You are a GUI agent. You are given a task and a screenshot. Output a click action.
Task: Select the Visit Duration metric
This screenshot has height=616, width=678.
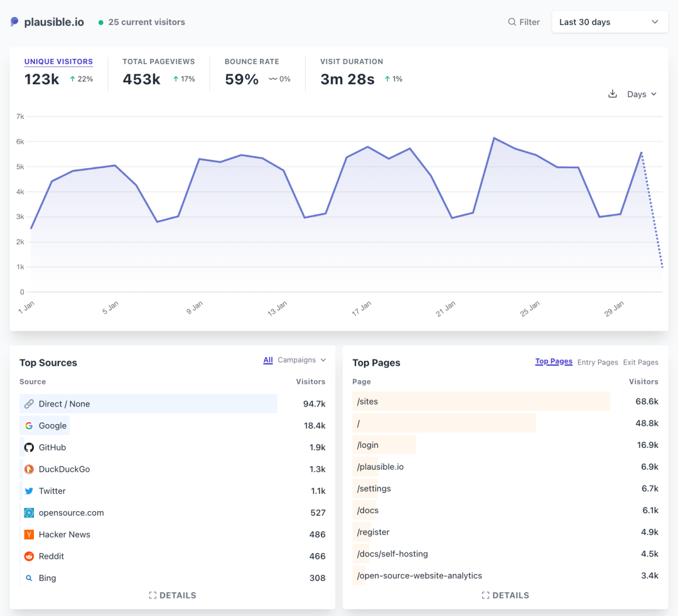point(352,61)
